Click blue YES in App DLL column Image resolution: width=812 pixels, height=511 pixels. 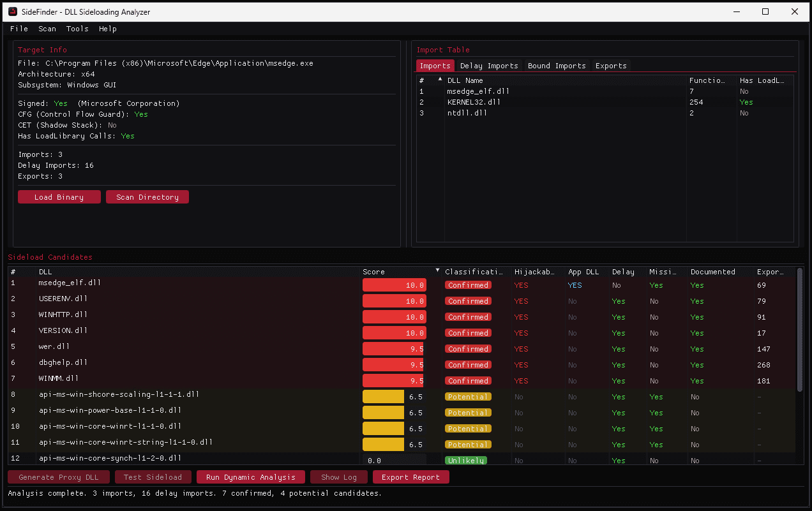[x=575, y=285]
